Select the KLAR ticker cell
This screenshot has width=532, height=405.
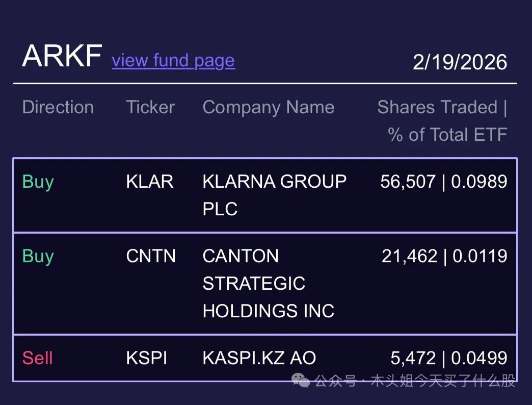[150, 182]
